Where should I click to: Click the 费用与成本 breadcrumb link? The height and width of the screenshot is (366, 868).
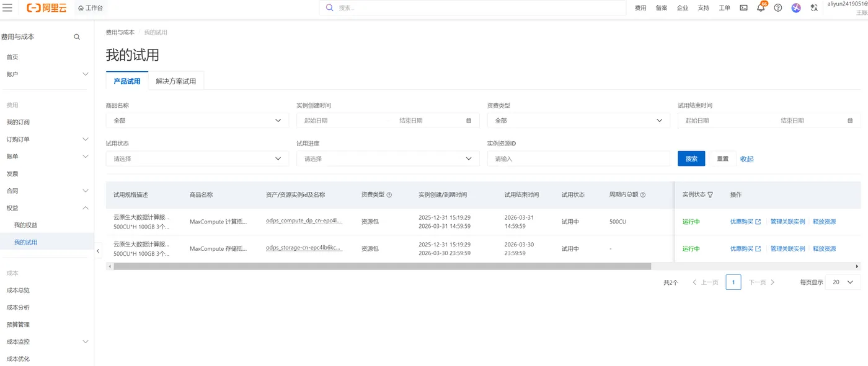(x=120, y=32)
